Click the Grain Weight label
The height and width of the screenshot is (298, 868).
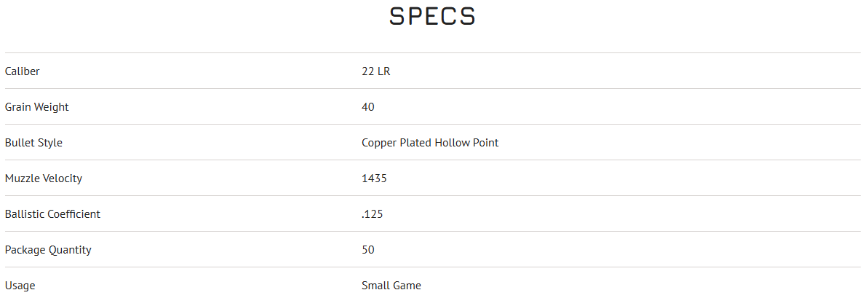(36, 107)
